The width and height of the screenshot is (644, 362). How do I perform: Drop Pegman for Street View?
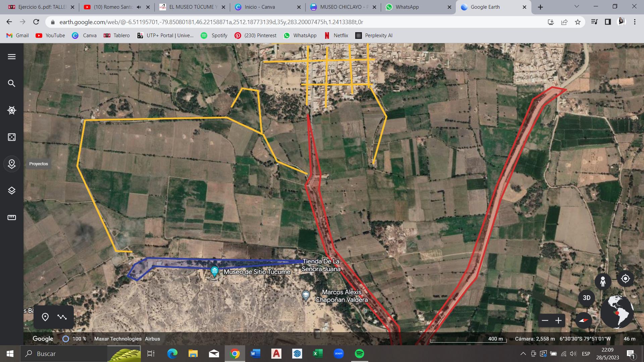click(603, 281)
